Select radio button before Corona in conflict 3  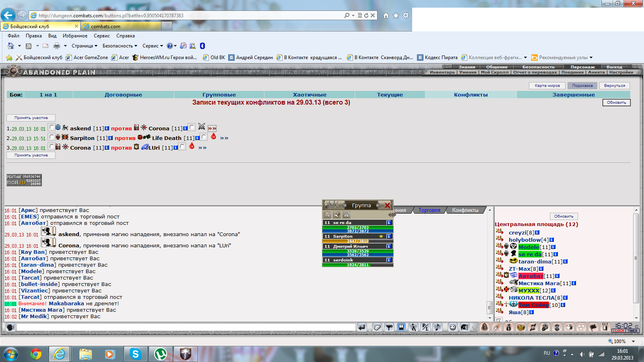pyautogui.click(x=51, y=146)
